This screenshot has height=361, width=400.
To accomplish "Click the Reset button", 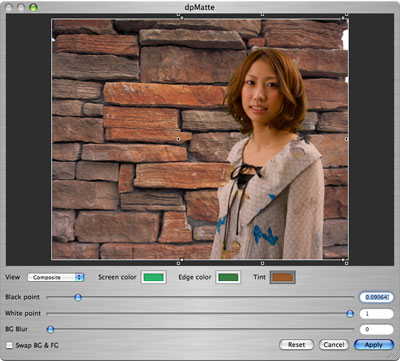I will [x=296, y=345].
